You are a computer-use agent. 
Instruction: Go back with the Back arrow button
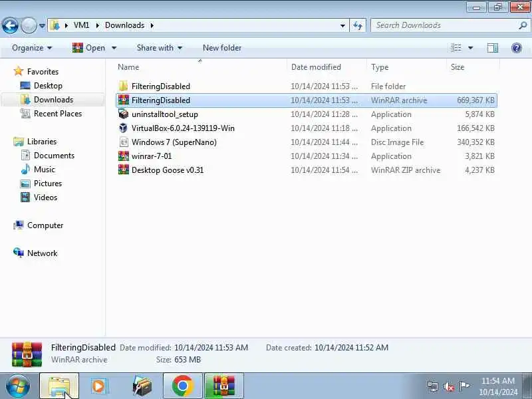pos(10,25)
